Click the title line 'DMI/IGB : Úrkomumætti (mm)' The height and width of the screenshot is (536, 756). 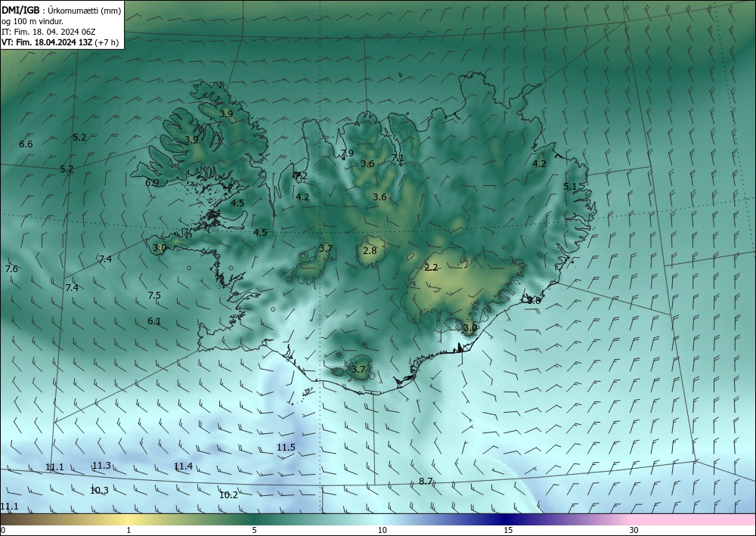click(x=61, y=9)
